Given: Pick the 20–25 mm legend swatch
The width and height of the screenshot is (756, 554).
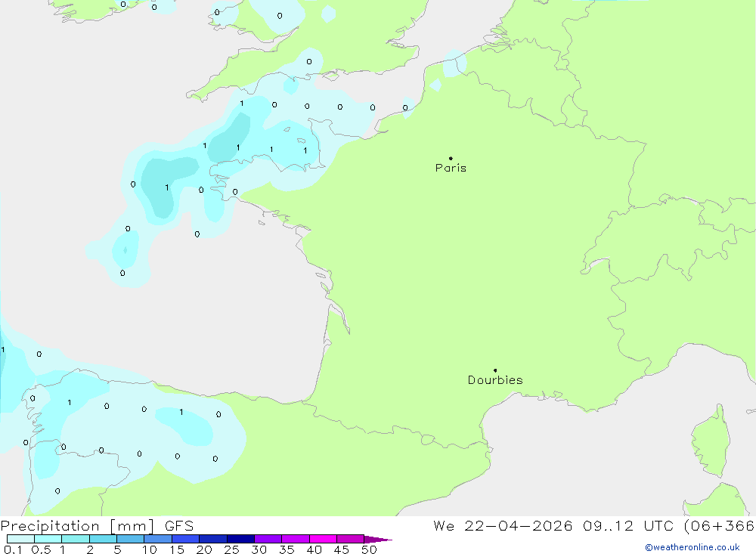Looking at the screenshot, I should [213, 539].
